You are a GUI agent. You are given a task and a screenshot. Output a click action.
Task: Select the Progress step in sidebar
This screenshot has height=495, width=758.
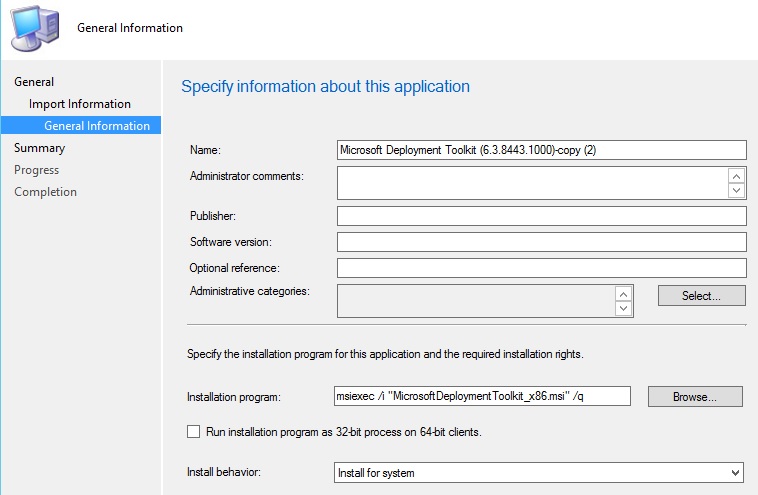[37, 170]
